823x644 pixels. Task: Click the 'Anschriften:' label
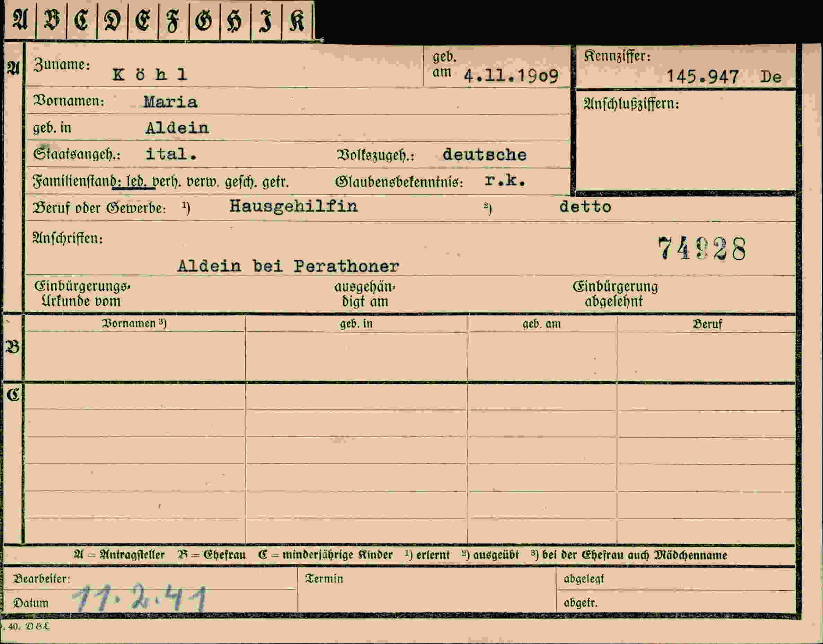[68, 238]
